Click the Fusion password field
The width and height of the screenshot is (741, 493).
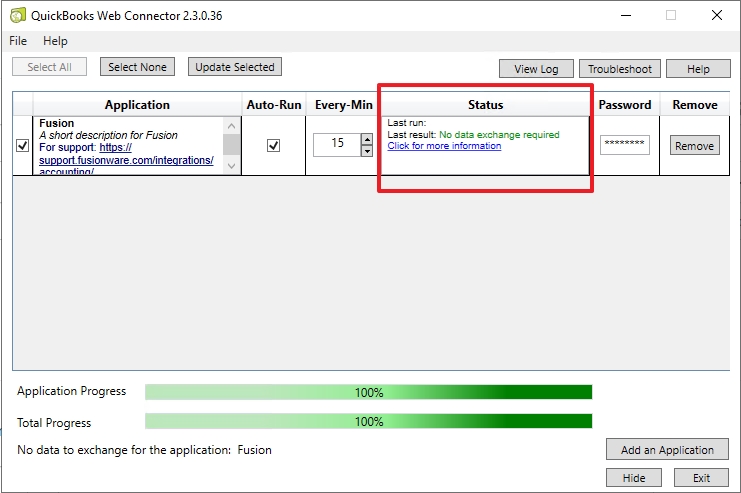625,145
